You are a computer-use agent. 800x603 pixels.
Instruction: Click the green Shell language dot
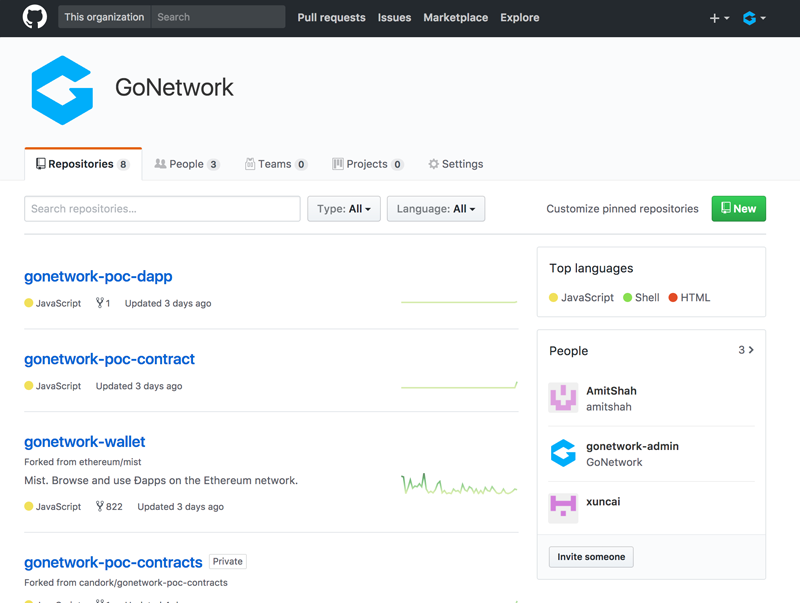pyautogui.click(x=628, y=297)
